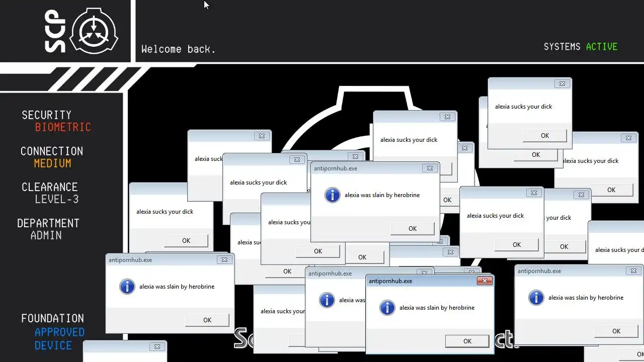Confirm OK in the dialog with the red close button
This screenshot has width=644, height=362.
click(467, 341)
